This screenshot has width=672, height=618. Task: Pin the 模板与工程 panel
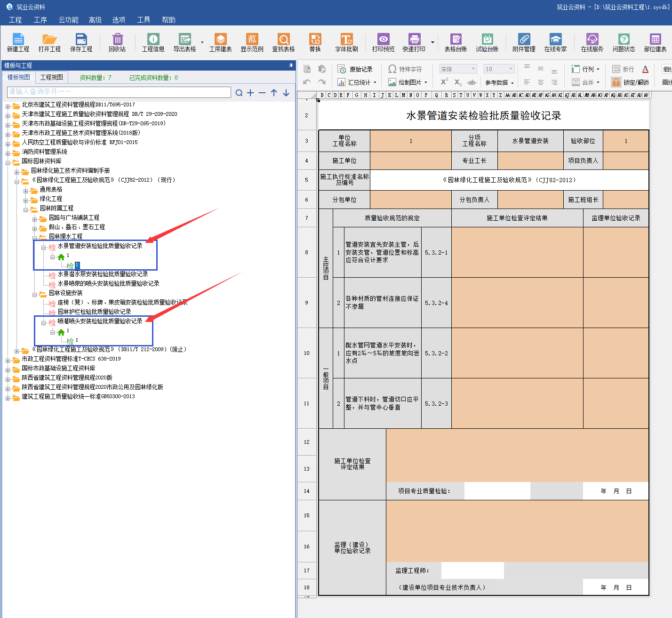291,65
